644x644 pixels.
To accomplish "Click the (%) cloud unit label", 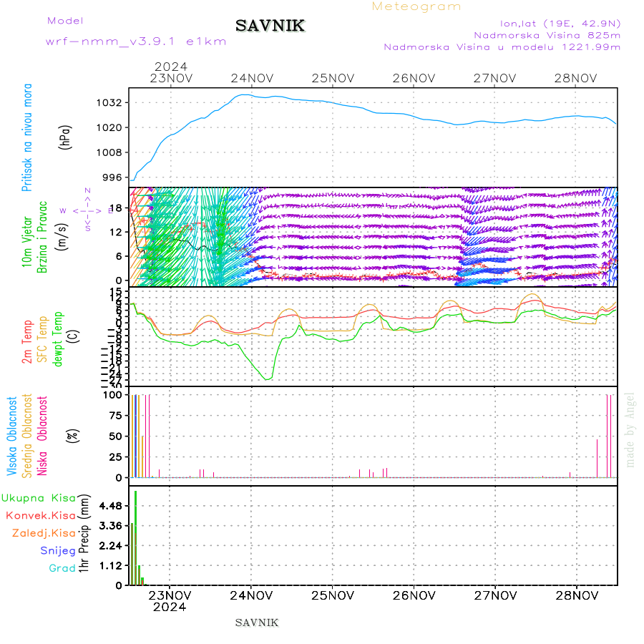I will (73, 435).
